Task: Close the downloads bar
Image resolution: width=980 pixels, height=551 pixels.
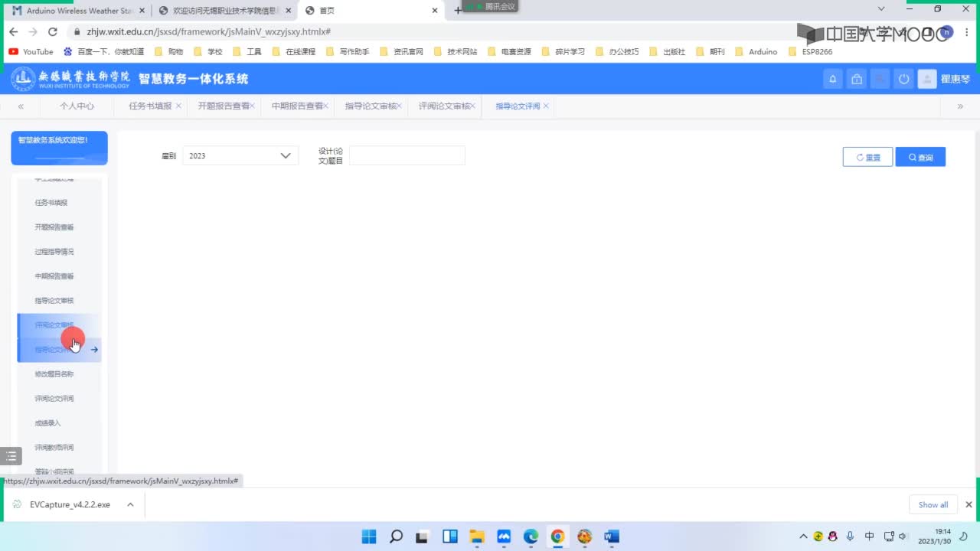Action: (x=969, y=505)
